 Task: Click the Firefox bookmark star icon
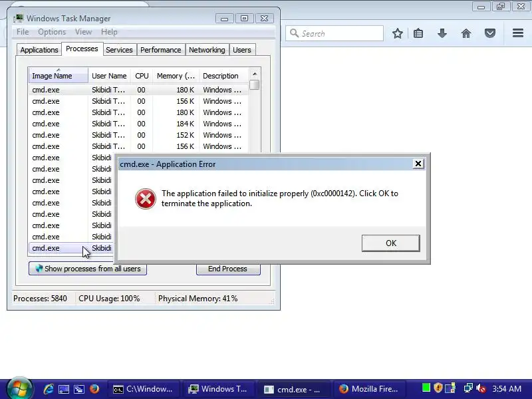click(397, 33)
